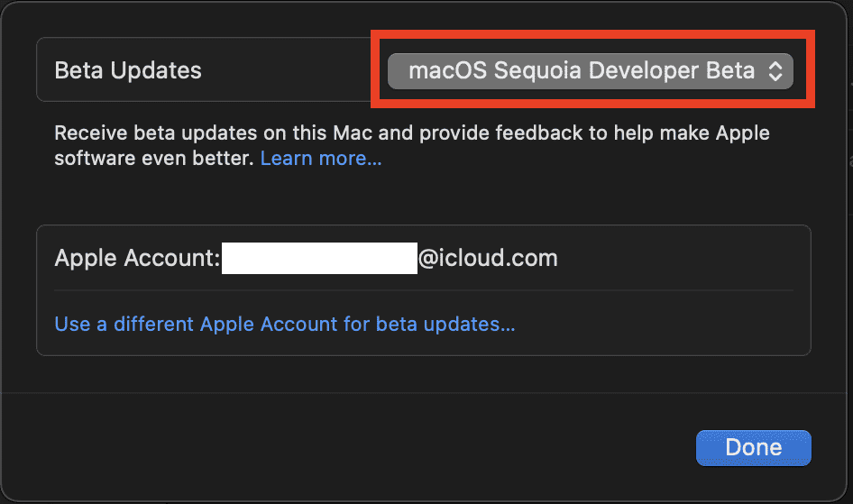Click the Apple Account label
The width and height of the screenshot is (853, 504).
tap(137, 259)
